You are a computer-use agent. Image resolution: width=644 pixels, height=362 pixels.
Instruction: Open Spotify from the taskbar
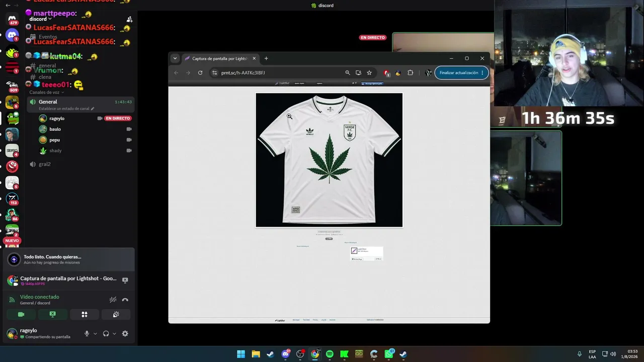point(330,354)
